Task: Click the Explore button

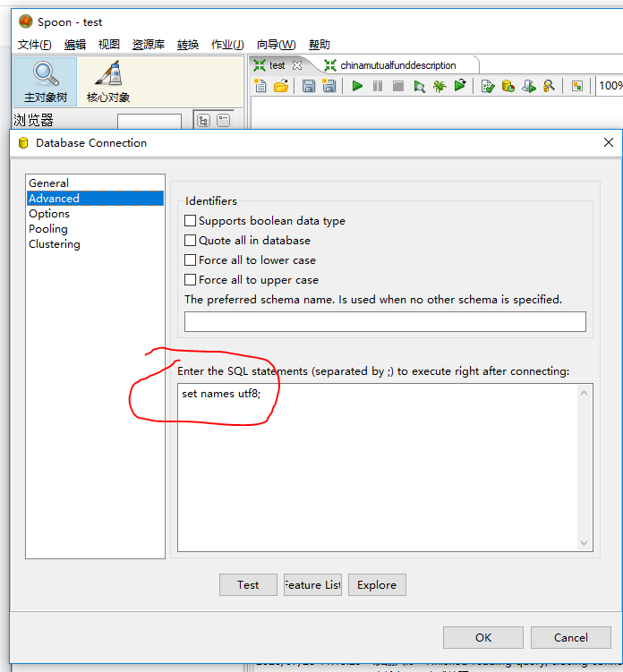Action: [x=377, y=584]
